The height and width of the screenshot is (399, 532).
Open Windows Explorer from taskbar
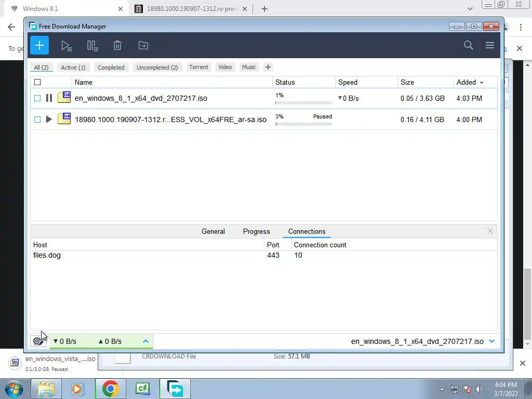[46, 389]
